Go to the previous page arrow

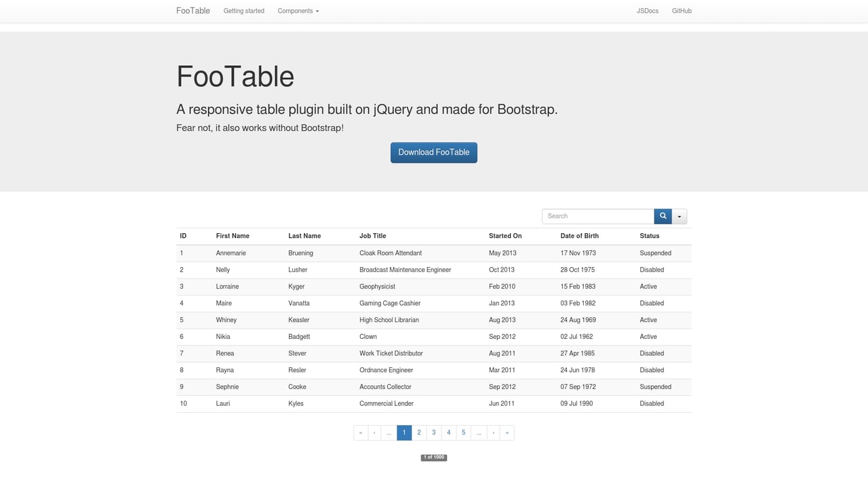pyautogui.click(x=374, y=432)
